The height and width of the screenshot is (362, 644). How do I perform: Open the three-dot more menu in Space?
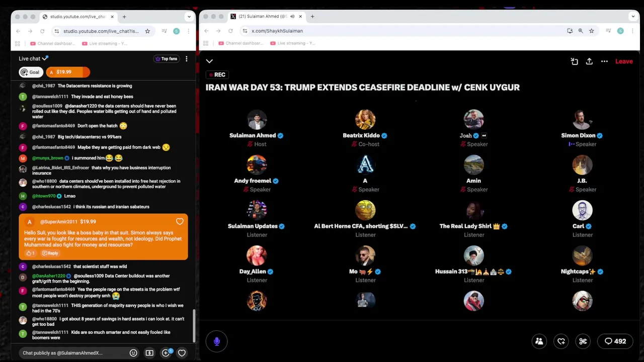click(x=604, y=61)
